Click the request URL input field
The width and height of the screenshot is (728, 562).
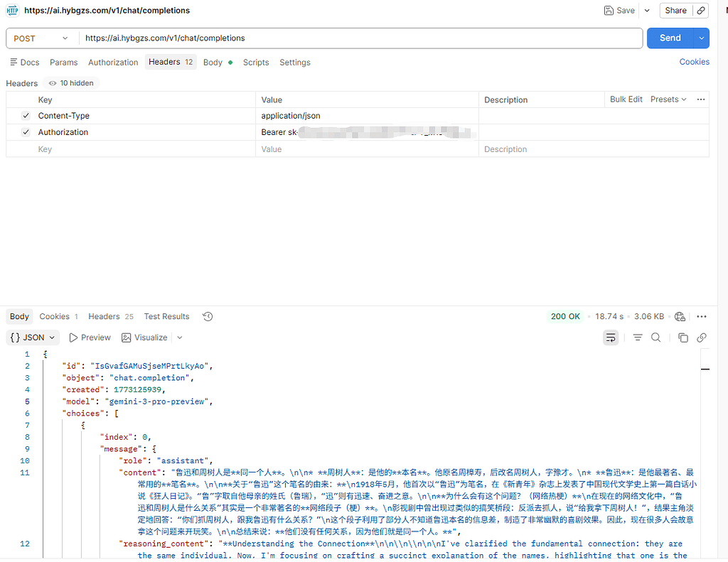pos(360,38)
